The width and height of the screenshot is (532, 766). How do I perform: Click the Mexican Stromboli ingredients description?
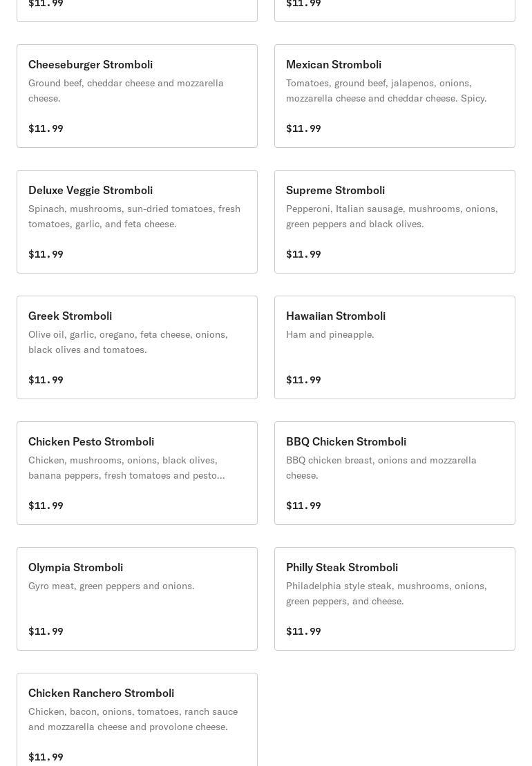(386, 90)
